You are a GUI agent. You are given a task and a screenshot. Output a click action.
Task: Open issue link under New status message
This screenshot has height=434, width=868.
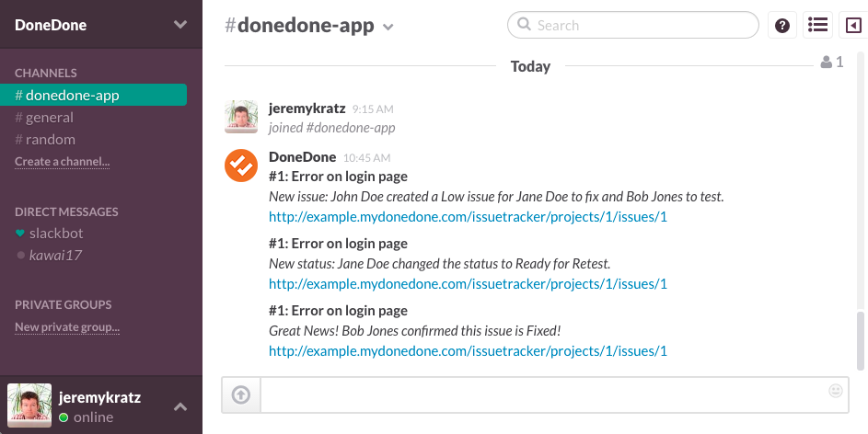click(468, 283)
